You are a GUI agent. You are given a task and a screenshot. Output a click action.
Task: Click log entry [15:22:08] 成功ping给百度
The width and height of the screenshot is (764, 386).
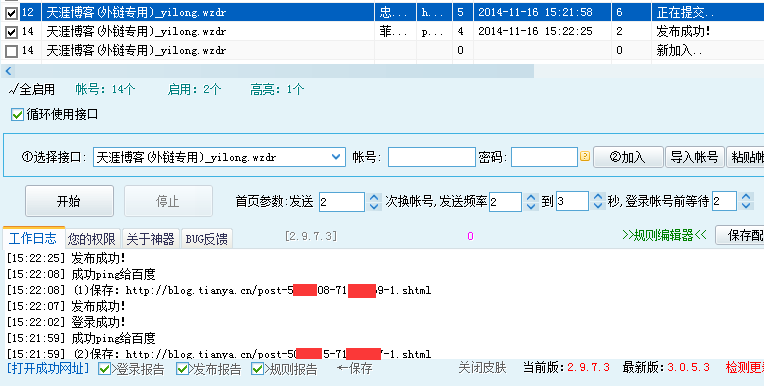click(x=81, y=274)
